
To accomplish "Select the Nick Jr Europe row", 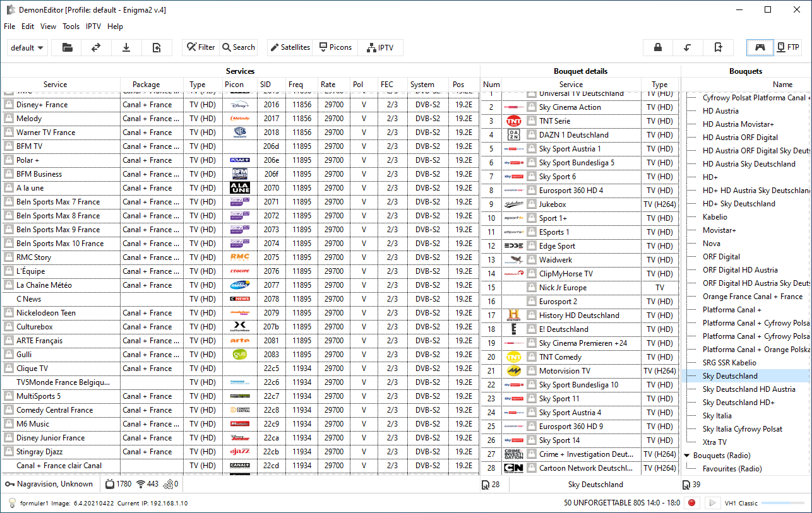I will [x=580, y=288].
